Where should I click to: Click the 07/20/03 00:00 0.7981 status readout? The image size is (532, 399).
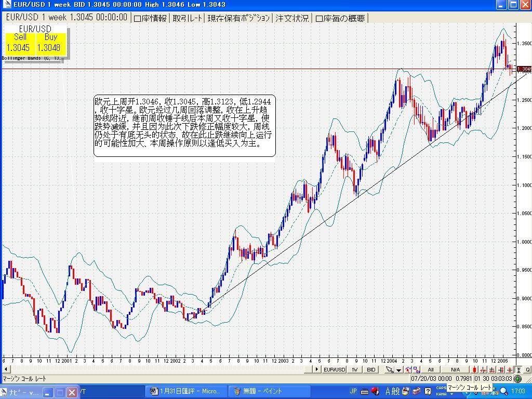pyautogui.click(x=442, y=378)
